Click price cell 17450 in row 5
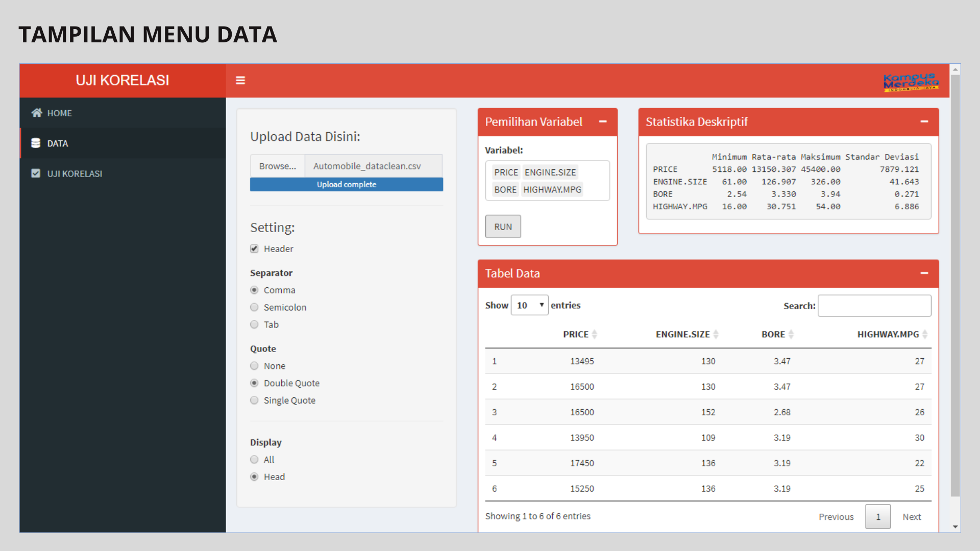980x551 pixels. (582, 463)
